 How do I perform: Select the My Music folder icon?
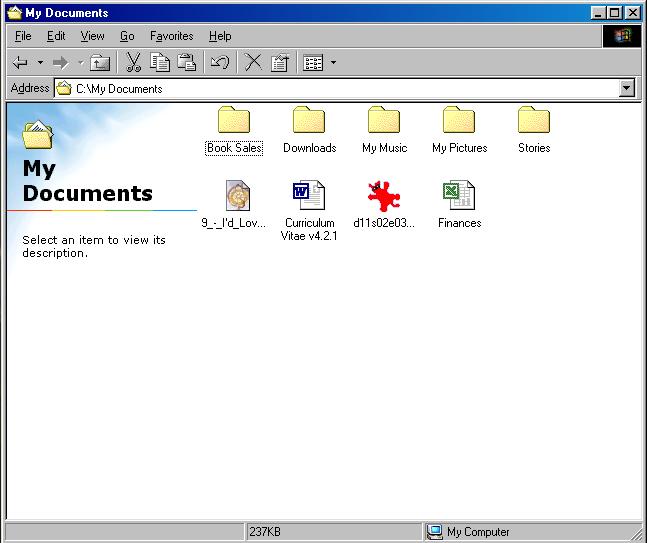384,120
